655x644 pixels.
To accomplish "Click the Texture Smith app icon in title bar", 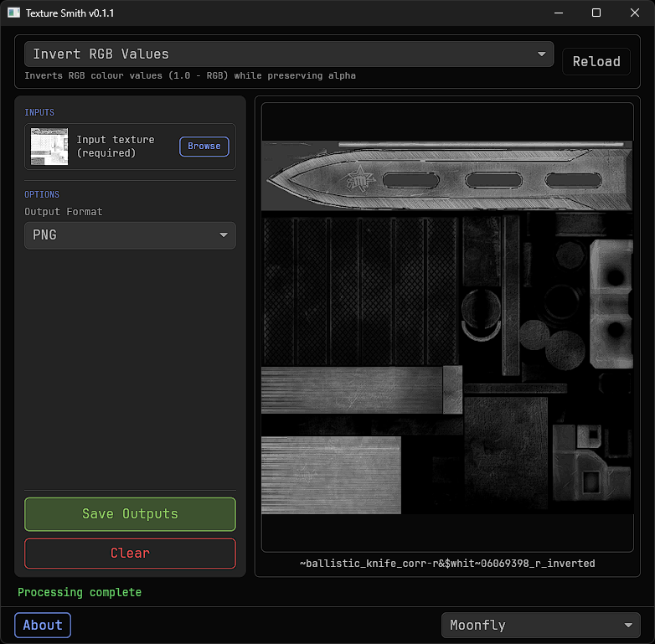I will [x=13, y=13].
